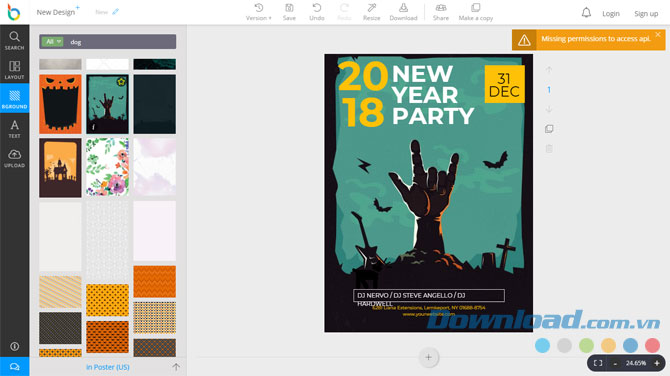
Task: Open the chat support icon
Action: (15, 367)
